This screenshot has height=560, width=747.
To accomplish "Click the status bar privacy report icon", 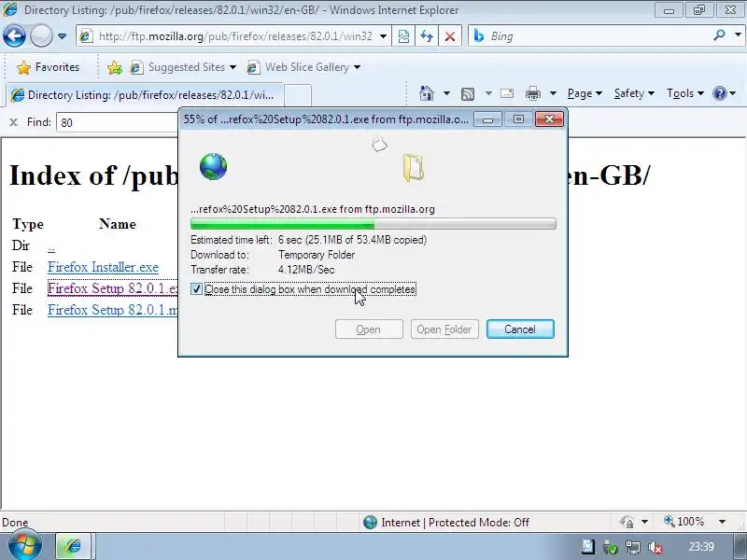I will pos(627,523).
